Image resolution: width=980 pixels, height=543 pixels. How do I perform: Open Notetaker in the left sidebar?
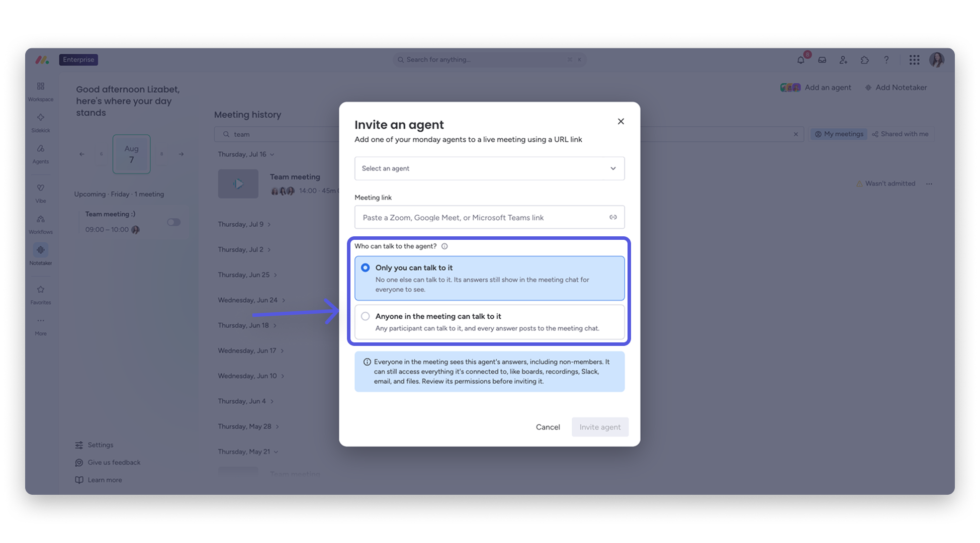(x=41, y=254)
